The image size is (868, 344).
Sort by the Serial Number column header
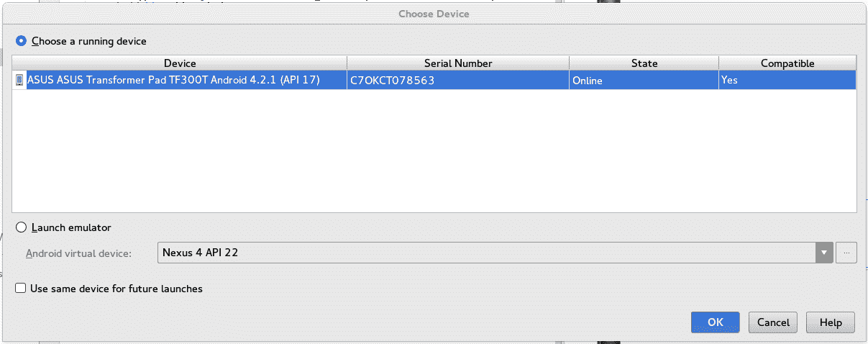click(458, 63)
